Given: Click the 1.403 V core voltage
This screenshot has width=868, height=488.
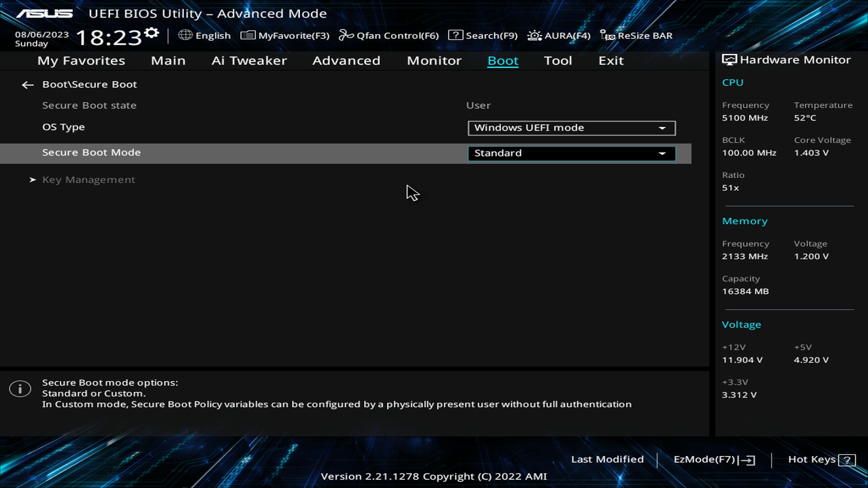Looking at the screenshot, I should point(811,153).
